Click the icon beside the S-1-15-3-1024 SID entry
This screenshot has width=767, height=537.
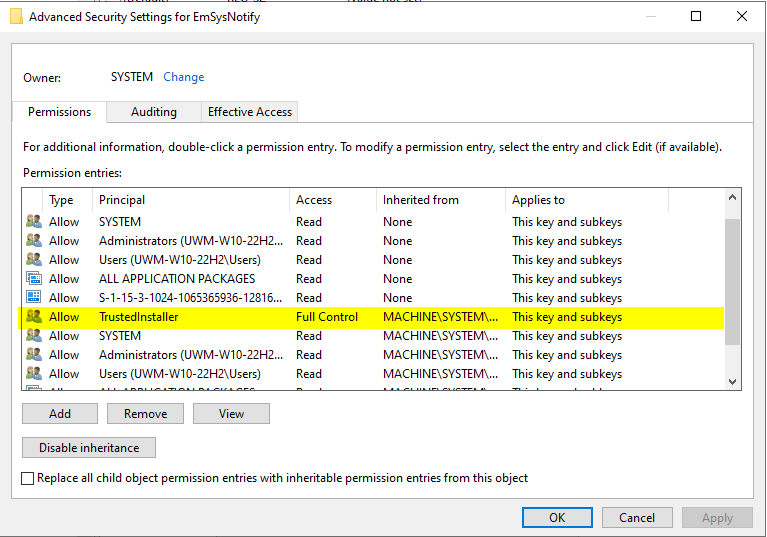34,298
